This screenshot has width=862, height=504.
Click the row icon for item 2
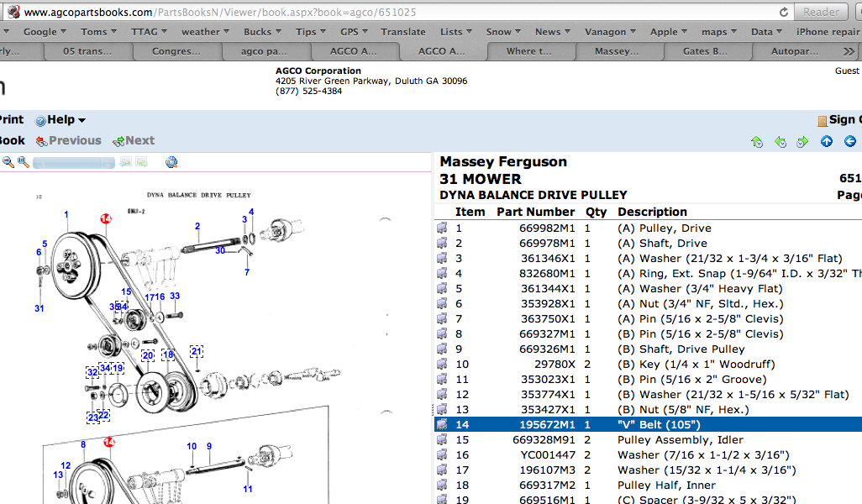point(442,243)
